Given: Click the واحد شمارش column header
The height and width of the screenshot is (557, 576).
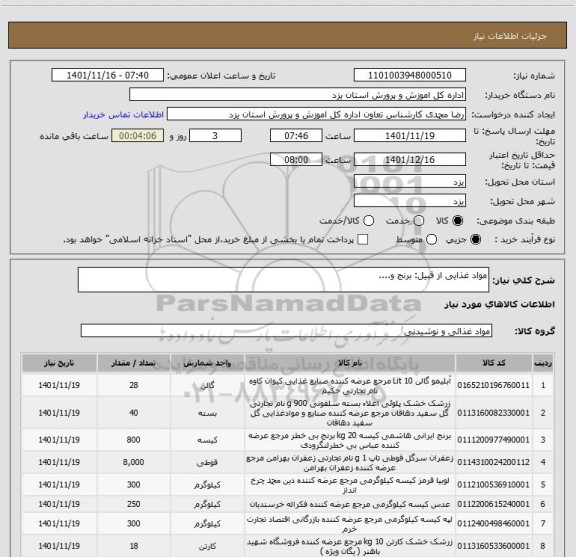Looking at the screenshot, I should point(207,363).
